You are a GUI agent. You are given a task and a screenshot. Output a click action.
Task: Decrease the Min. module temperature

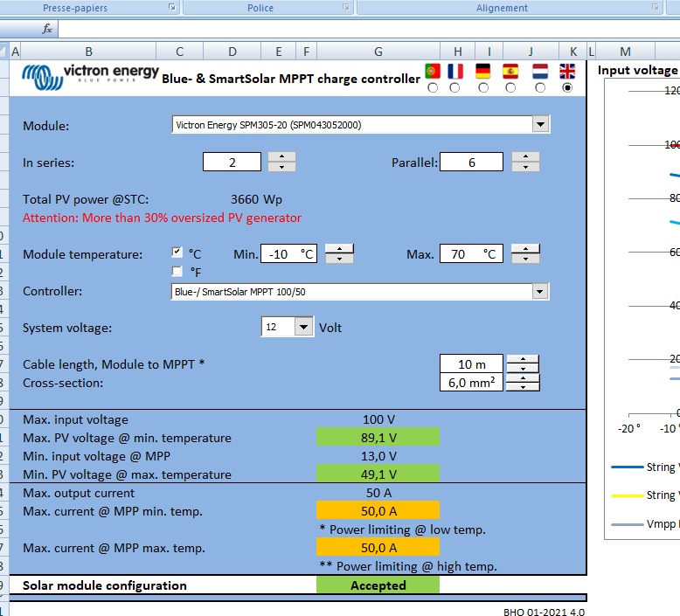(x=340, y=259)
